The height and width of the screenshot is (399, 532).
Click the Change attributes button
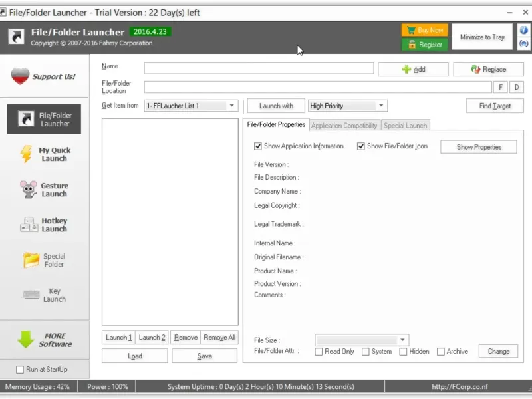[498, 352]
